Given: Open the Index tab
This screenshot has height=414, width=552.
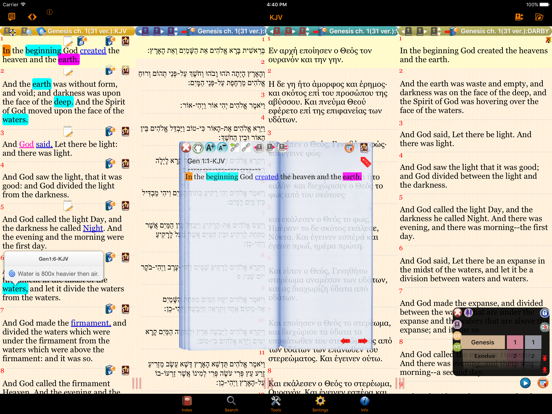Looking at the screenshot, I should 187,403.
